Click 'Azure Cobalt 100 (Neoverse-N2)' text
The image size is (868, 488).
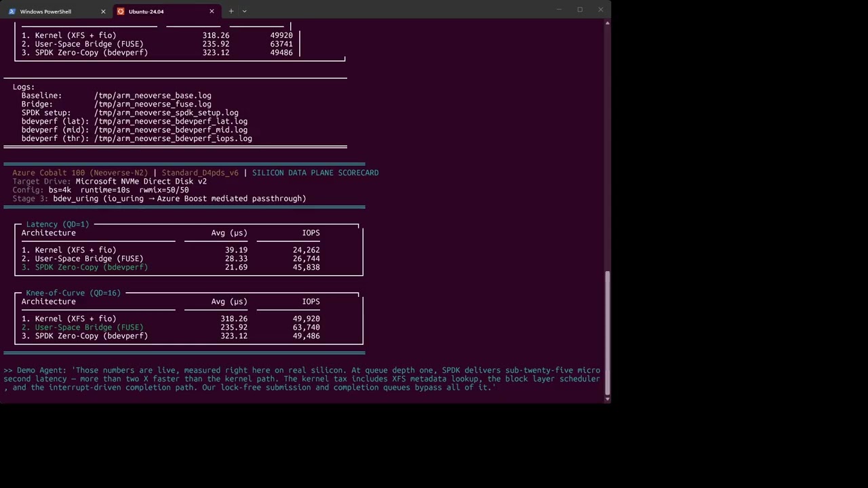click(x=80, y=173)
